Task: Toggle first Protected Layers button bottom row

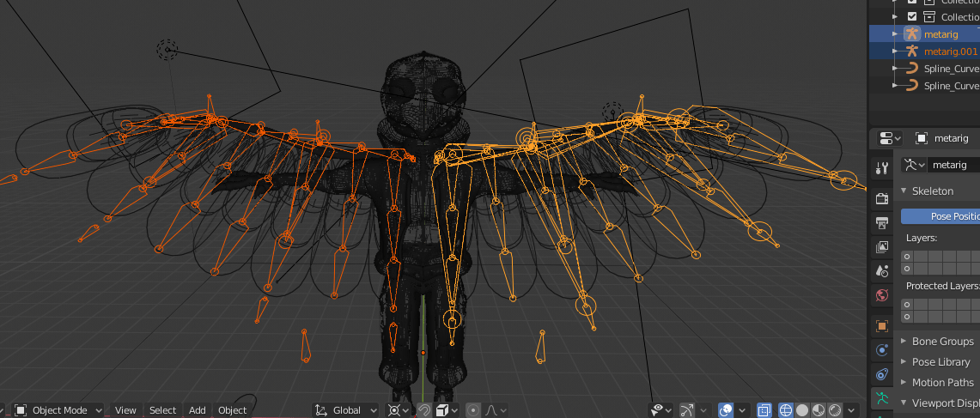Action: [x=907, y=317]
